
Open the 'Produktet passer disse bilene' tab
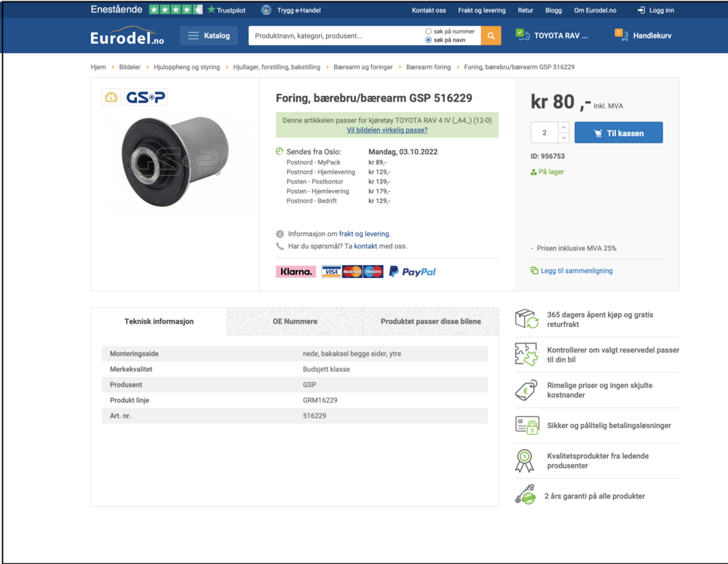point(430,321)
